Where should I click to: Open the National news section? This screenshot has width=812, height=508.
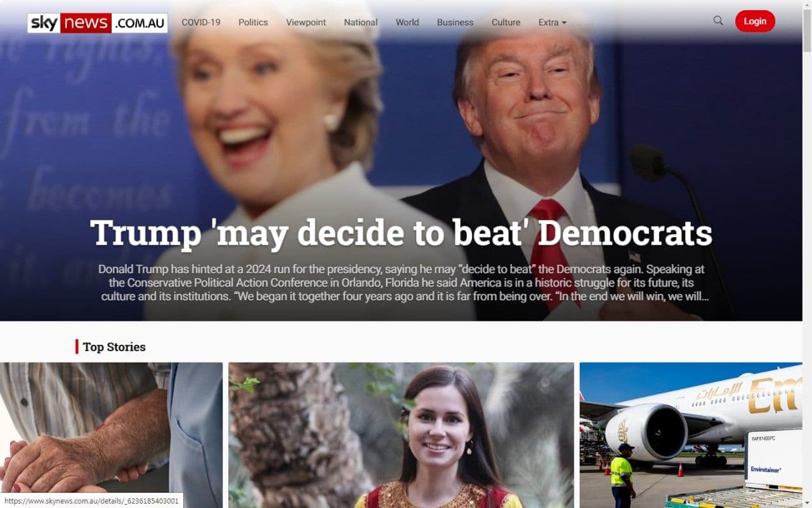[x=361, y=22]
